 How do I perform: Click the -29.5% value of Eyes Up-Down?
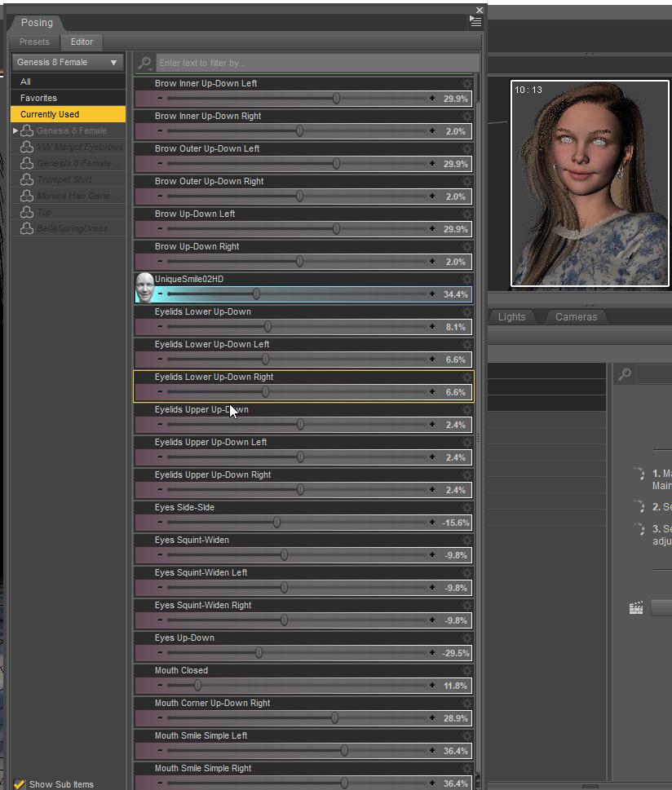[456, 654]
